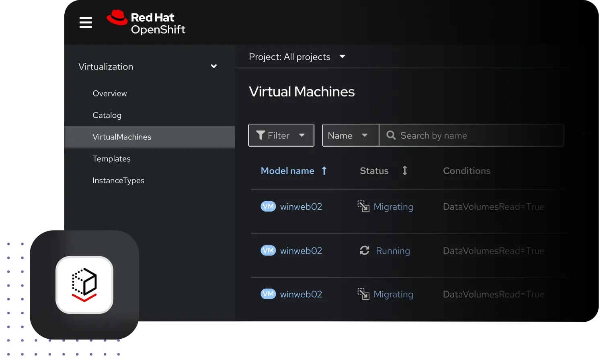Open the Templates page
This screenshot has width=599, height=364.
click(x=111, y=159)
